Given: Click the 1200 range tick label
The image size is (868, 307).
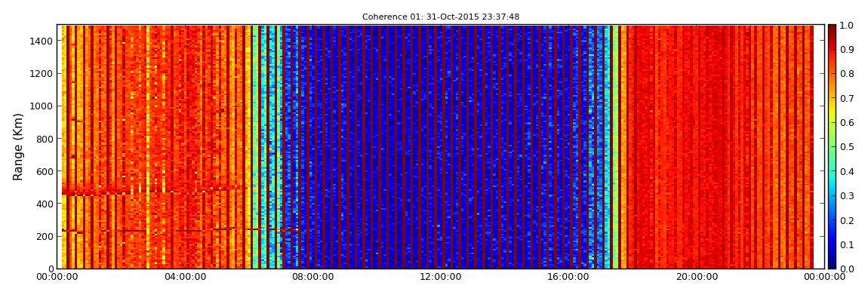Looking at the screenshot, I should pyautogui.click(x=42, y=74).
